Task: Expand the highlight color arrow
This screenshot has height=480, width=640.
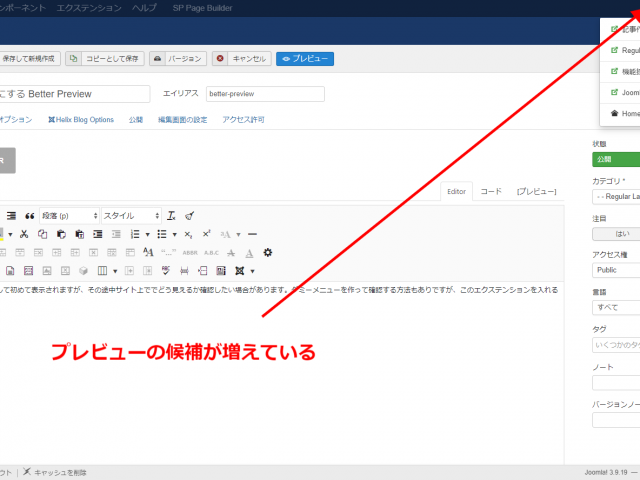Action: pos(10,235)
